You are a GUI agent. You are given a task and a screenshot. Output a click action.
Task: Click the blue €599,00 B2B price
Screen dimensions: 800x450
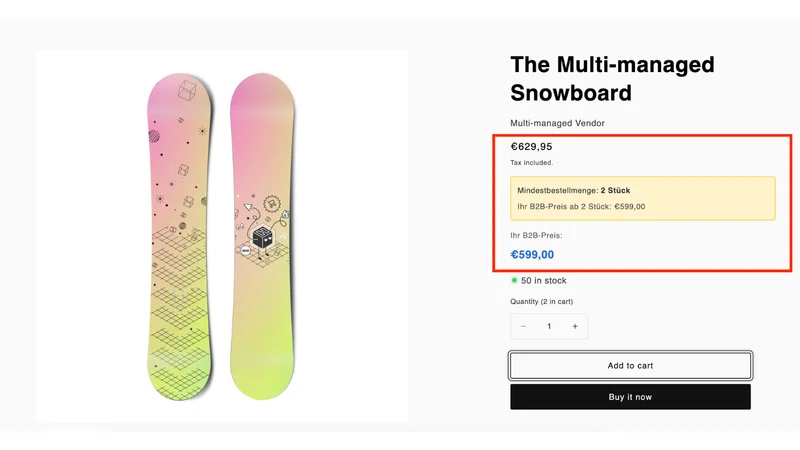(x=532, y=255)
